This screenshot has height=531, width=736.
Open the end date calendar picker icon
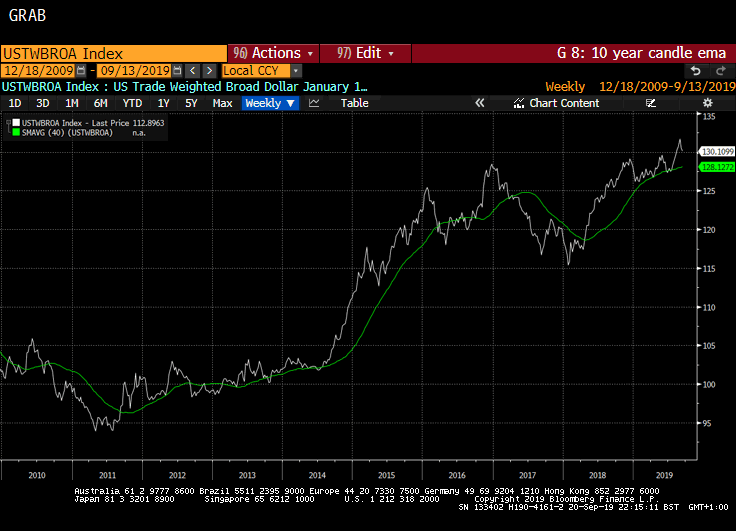pos(177,71)
